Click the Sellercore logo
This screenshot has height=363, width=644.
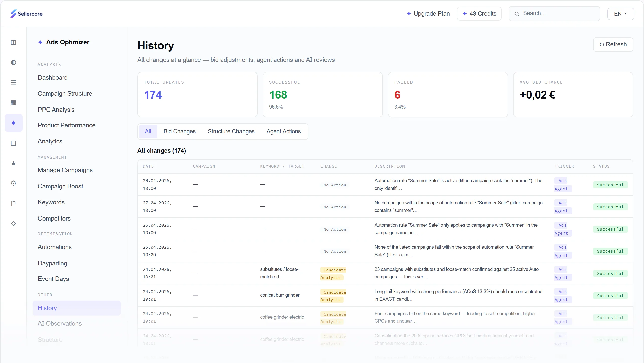coord(26,14)
